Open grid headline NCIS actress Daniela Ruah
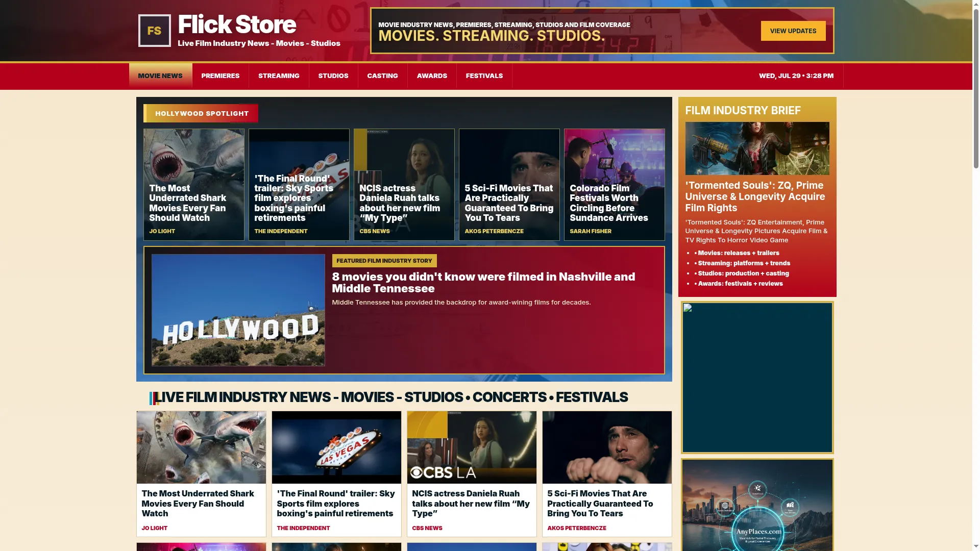Screen dimensions: 980x551 coord(471,504)
